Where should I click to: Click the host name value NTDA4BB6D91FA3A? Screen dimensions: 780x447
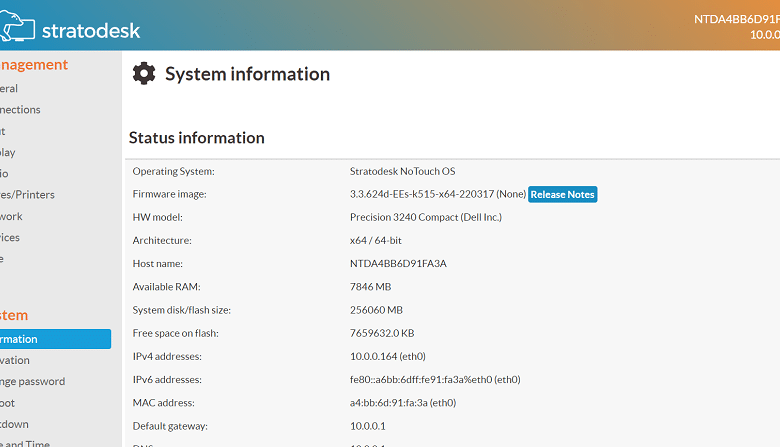pyautogui.click(x=398, y=264)
